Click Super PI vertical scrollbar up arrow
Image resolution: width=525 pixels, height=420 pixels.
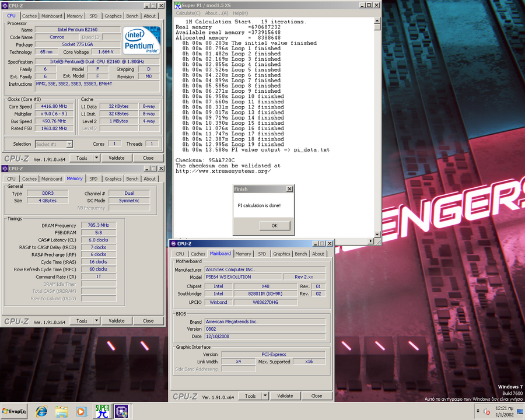pos(377,21)
